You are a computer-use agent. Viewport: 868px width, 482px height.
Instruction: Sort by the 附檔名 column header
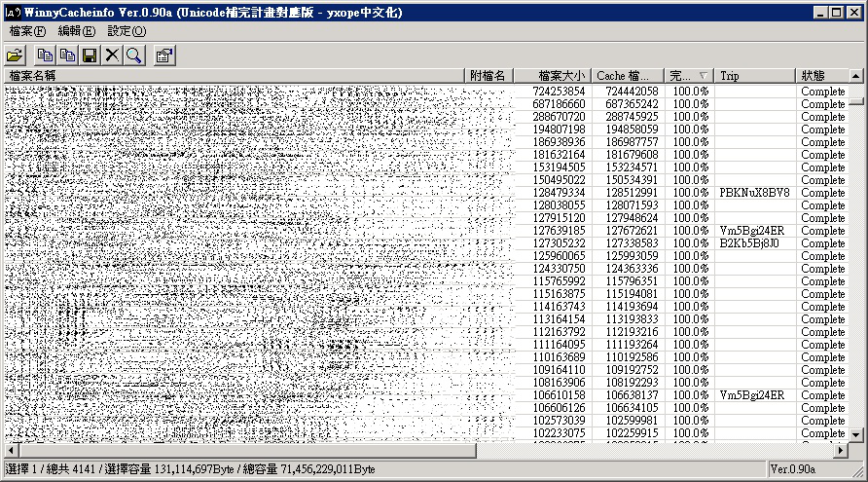[488, 76]
